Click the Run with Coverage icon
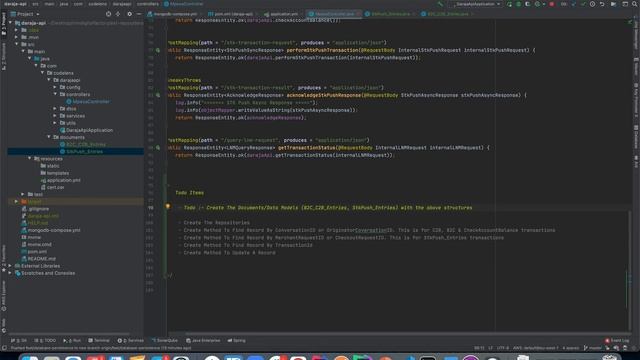 click(527, 4)
